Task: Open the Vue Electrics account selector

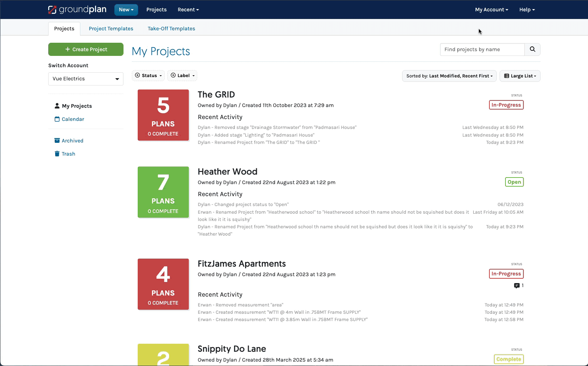Action: [x=85, y=79]
